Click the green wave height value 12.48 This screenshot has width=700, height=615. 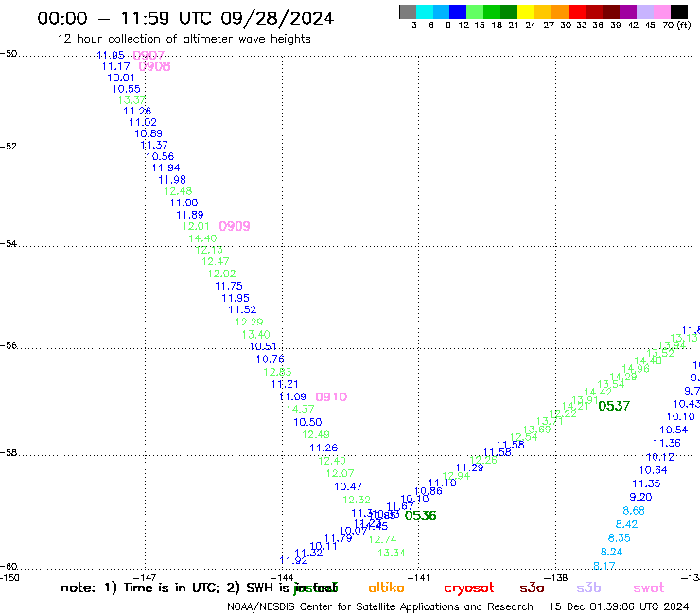pos(178,191)
